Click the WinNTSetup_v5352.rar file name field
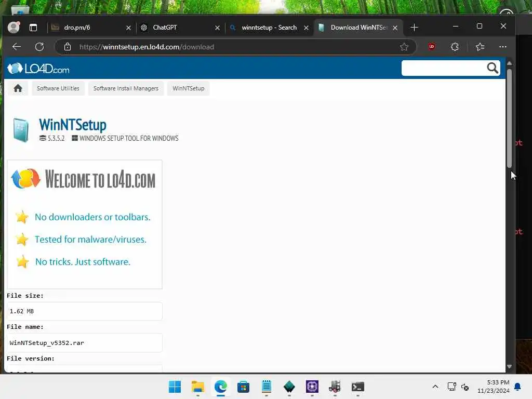The width and height of the screenshot is (532, 399). coord(85,343)
